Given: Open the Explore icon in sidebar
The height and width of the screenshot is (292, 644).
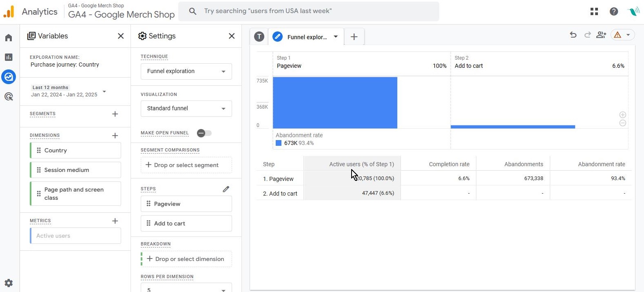Looking at the screenshot, I should point(9,76).
